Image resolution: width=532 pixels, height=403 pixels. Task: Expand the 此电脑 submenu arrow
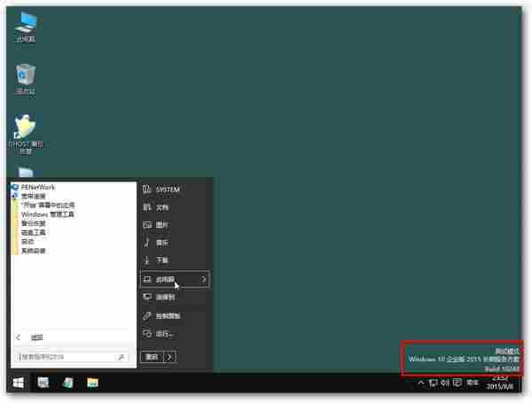(x=204, y=279)
